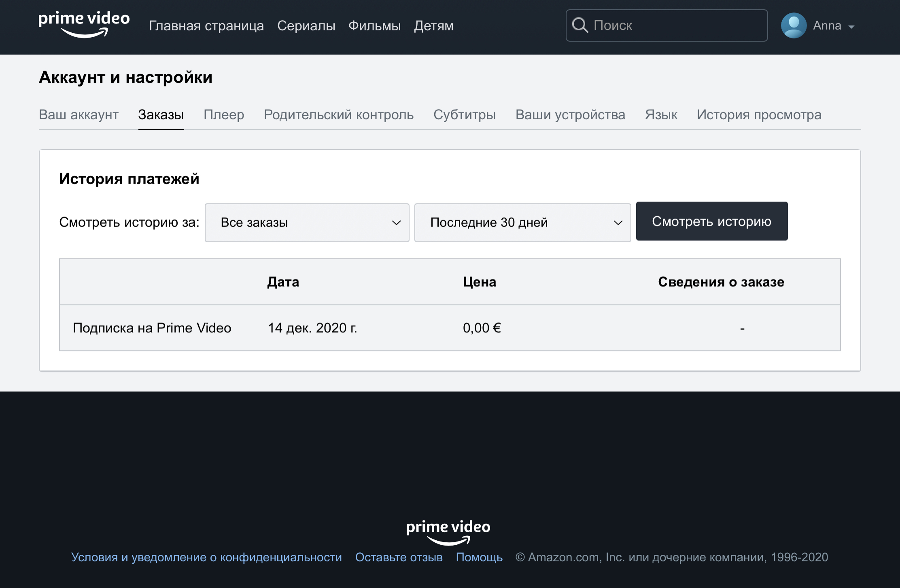
Task: Switch to the 'Ваш аккаунт' tab
Action: 79,115
